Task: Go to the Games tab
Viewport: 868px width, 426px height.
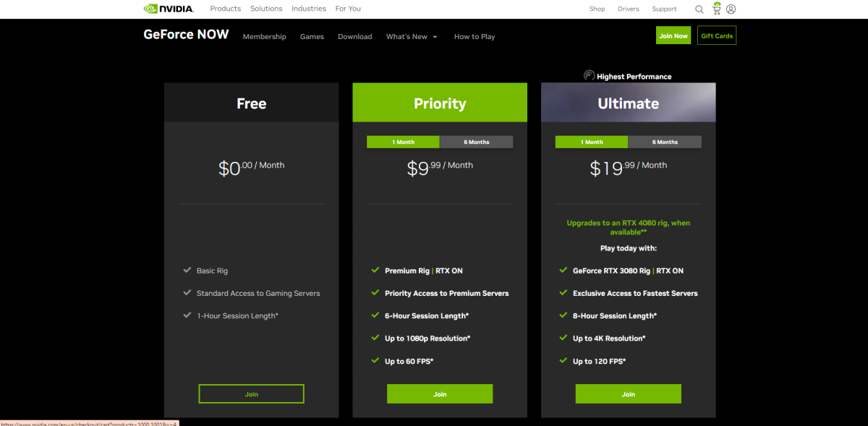Action: (312, 36)
